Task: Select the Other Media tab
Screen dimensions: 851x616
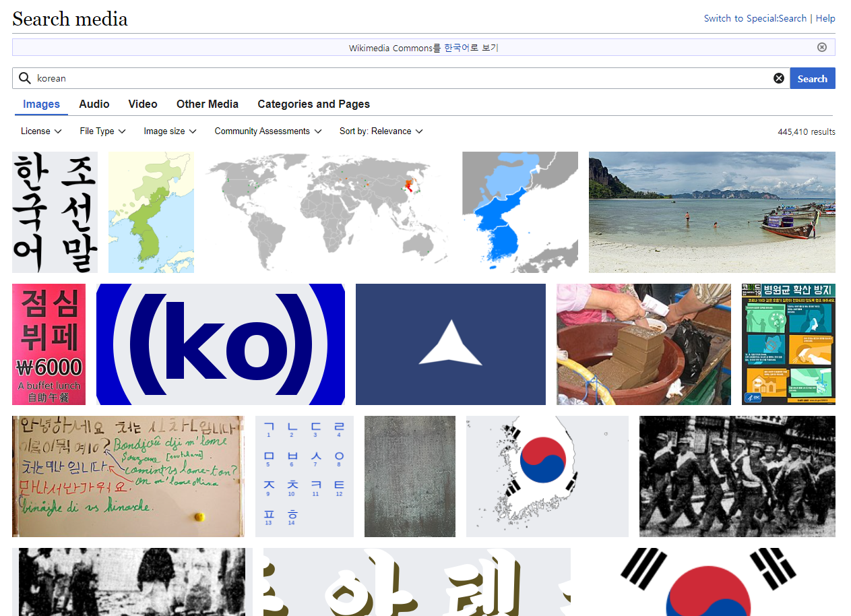Action: tap(208, 104)
